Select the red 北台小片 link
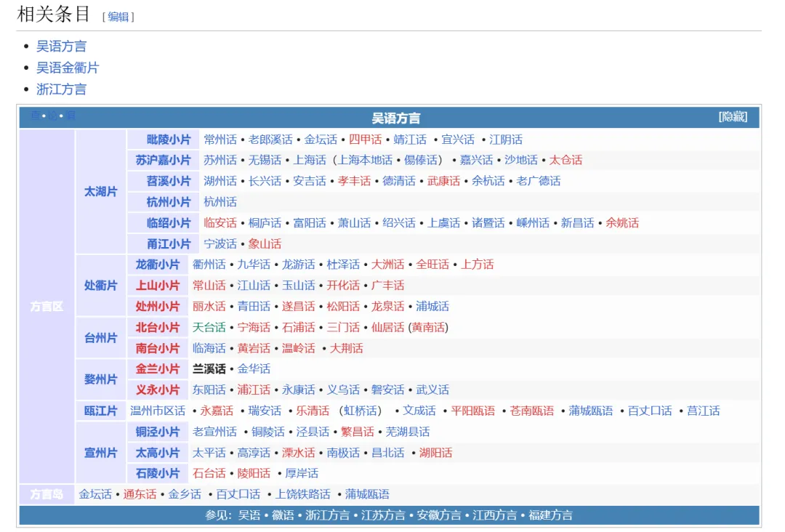785x532 pixels. coord(158,328)
